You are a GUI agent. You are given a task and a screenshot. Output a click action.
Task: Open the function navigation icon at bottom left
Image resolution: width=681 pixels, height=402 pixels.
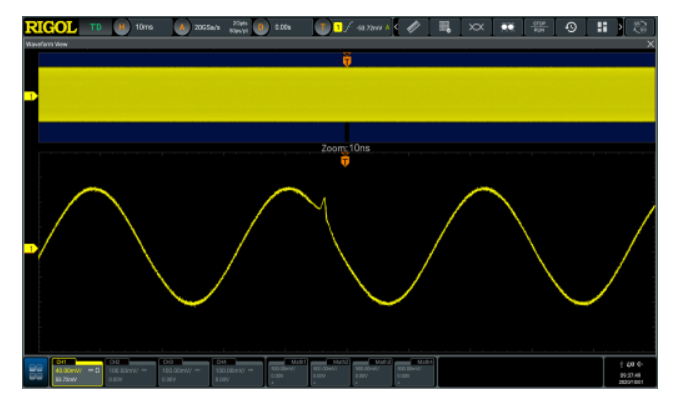[x=36, y=372]
